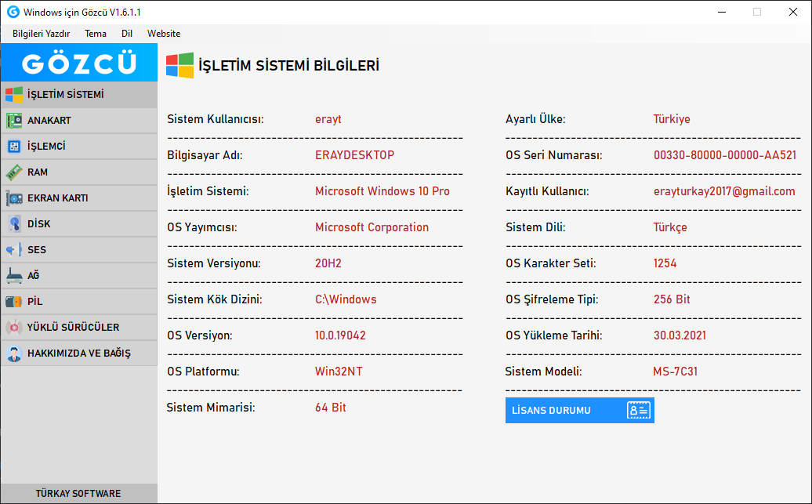Screen dimensions: 812x504
Task: Click the Sistem Kullanıcısı label
Action: 216,119
